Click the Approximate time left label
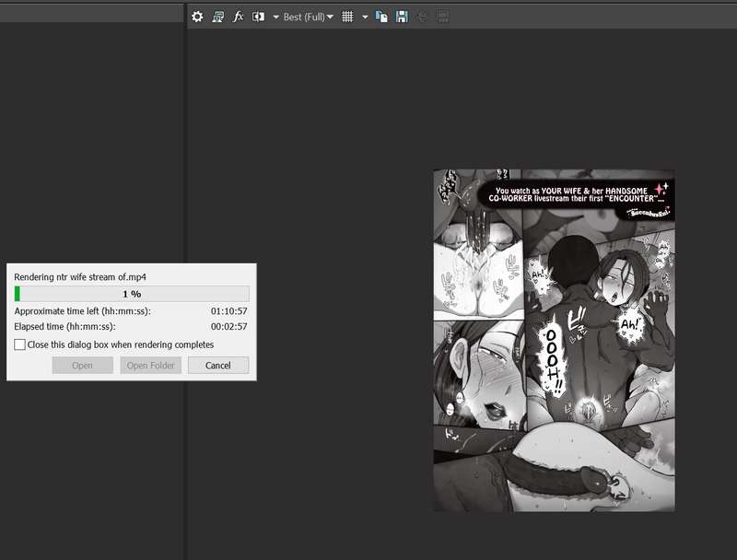Viewport: 737px width, 560px height. 82,311
